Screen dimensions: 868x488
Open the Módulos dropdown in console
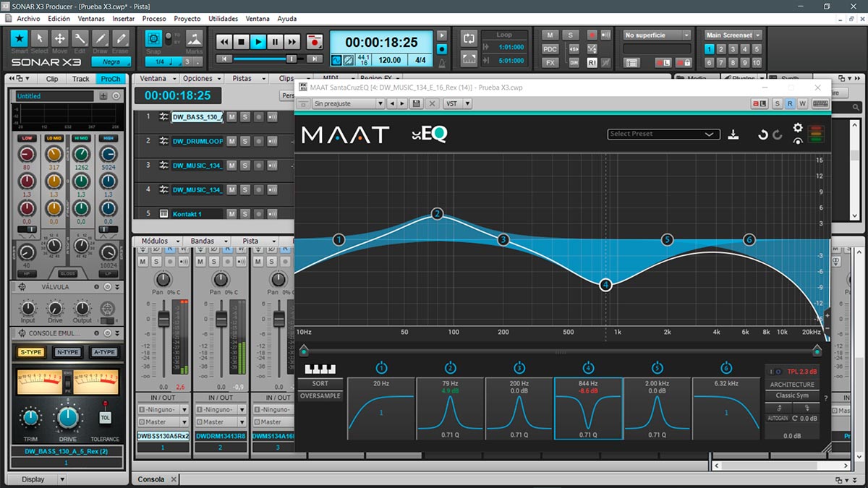158,241
